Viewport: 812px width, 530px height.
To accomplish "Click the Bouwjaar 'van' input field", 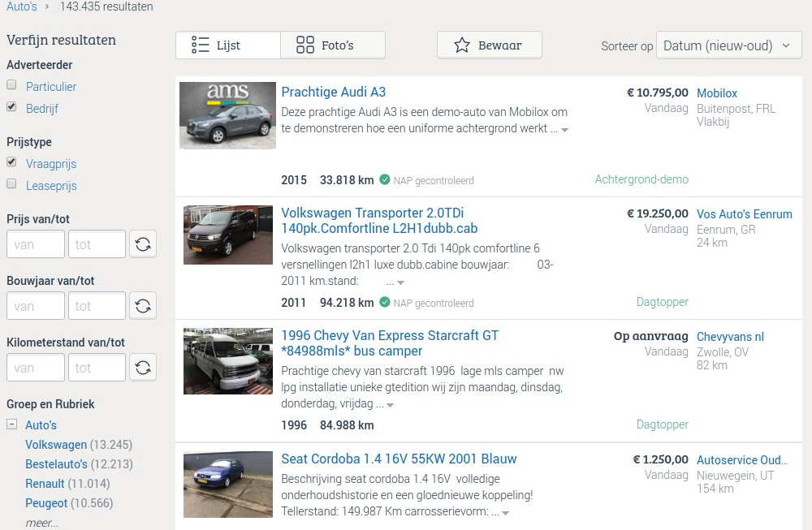I will pos(36,305).
